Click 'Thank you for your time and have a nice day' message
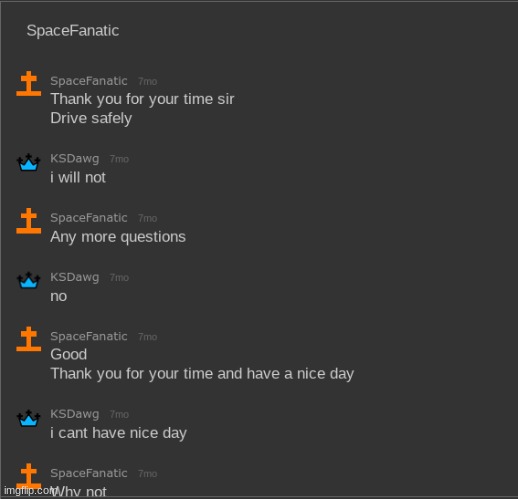This screenshot has width=518, height=499. coord(202,374)
